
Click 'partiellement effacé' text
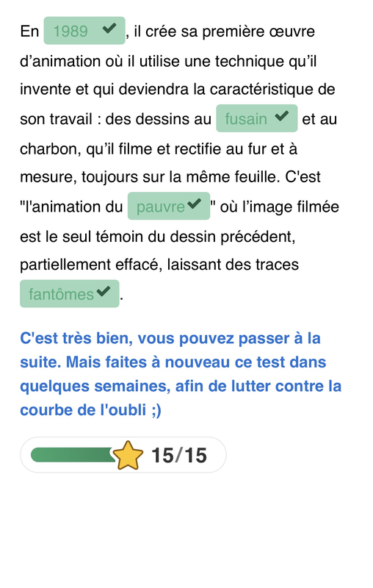coord(90,265)
